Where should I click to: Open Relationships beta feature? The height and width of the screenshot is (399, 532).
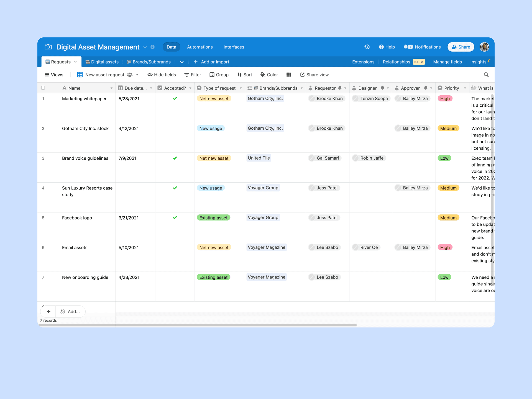pyautogui.click(x=403, y=62)
